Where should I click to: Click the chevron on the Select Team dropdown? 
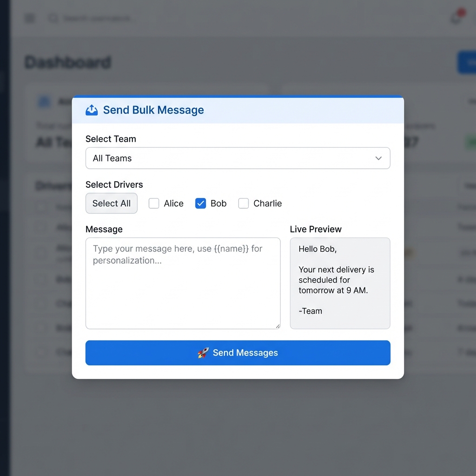[378, 158]
